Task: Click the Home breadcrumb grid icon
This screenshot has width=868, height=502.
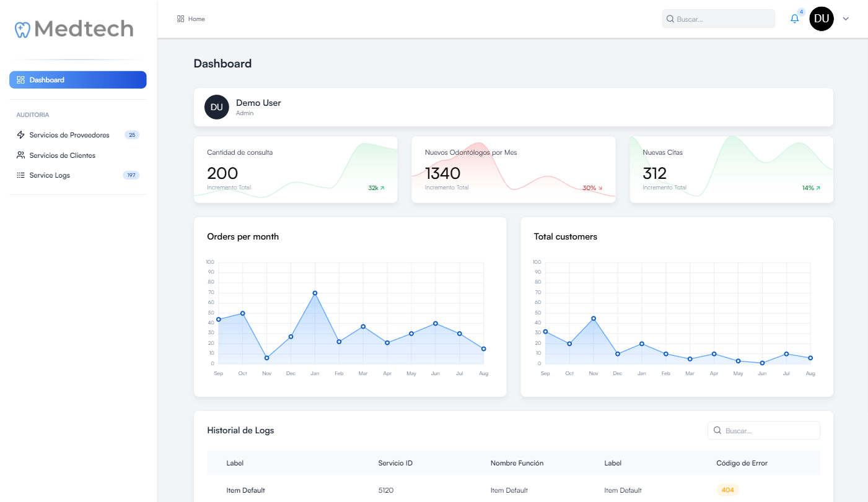Action: tap(181, 19)
